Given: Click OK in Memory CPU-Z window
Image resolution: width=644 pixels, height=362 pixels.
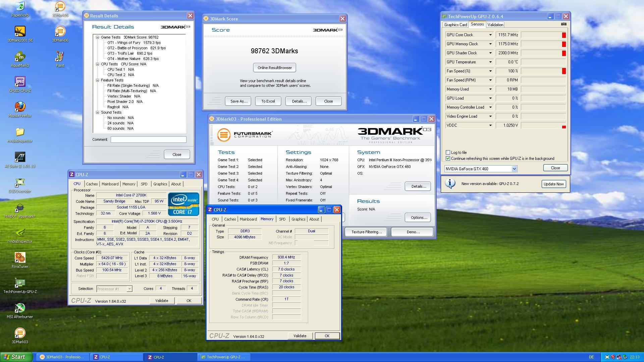Looking at the screenshot, I should (x=327, y=336).
